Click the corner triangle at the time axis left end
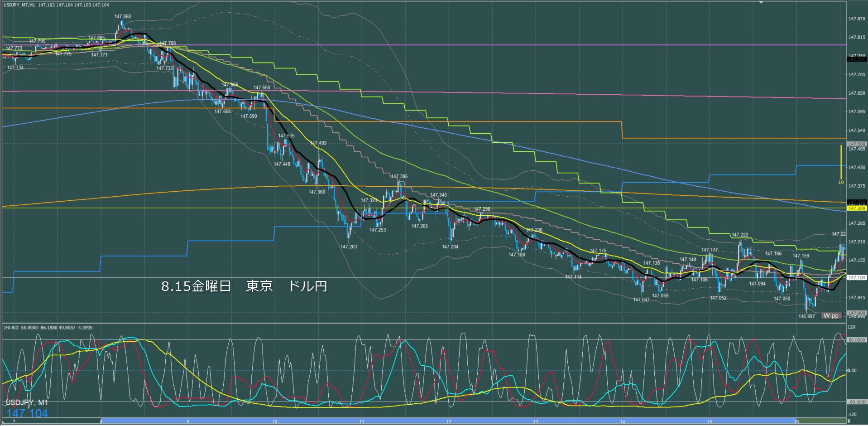 click(3, 422)
